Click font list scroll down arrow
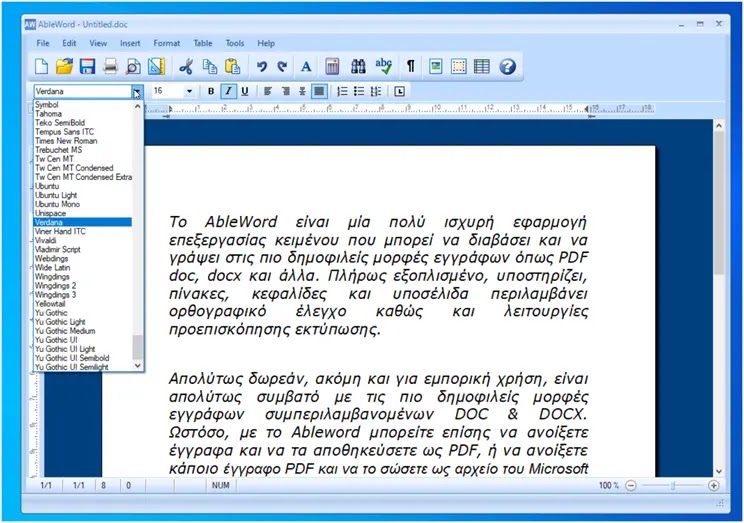 [138, 365]
